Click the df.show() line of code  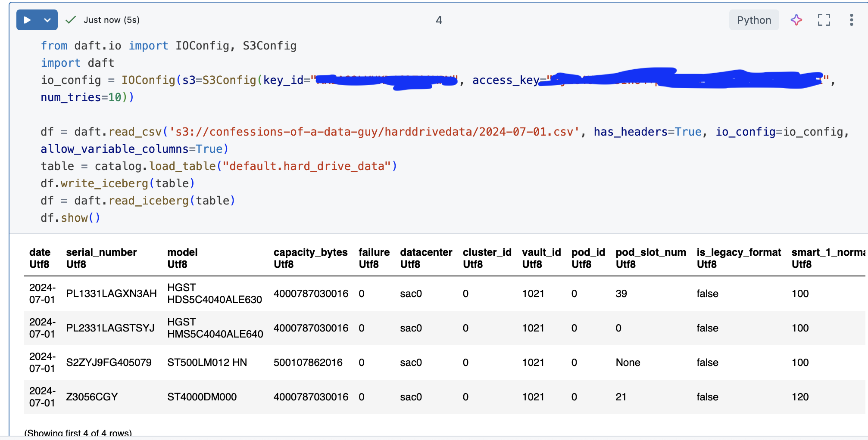click(70, 217)
